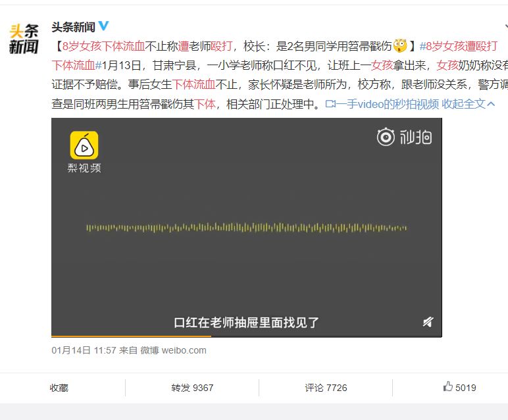Select the 收藏 action tab

(x=59, y=388)
